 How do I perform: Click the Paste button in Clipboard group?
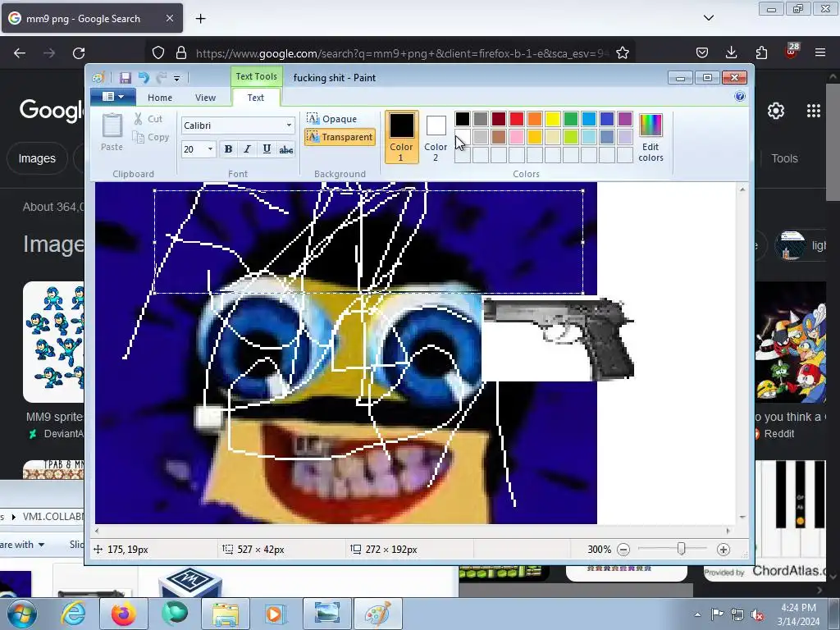pos(112,132)
